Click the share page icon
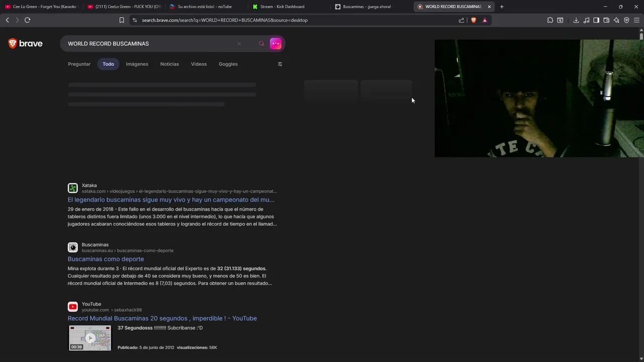Screen dimensions: 644x362 (461, 20)
